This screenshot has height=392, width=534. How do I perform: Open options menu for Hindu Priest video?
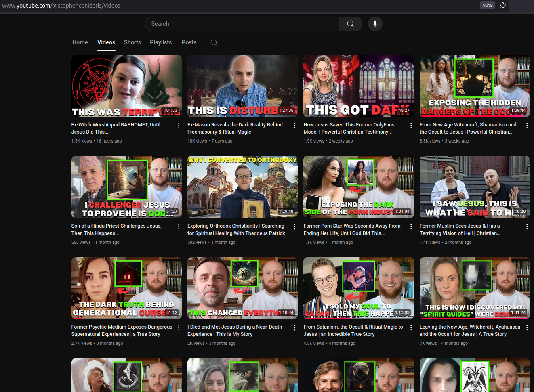coord(179,227)
